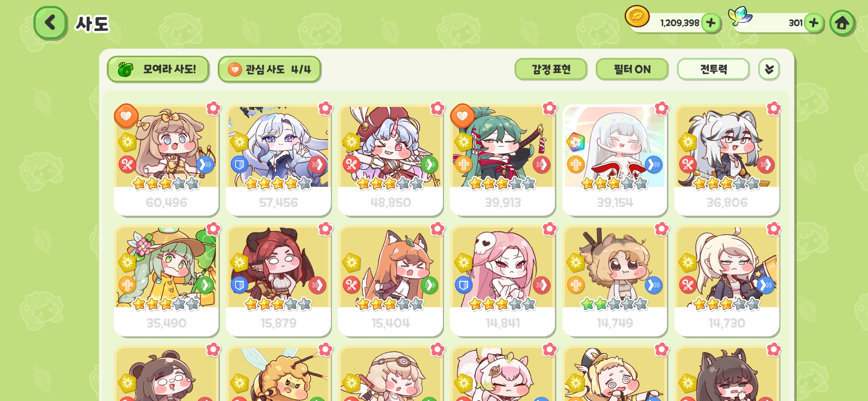Click the flower badge on the 57,456 card

coord(325,108)
